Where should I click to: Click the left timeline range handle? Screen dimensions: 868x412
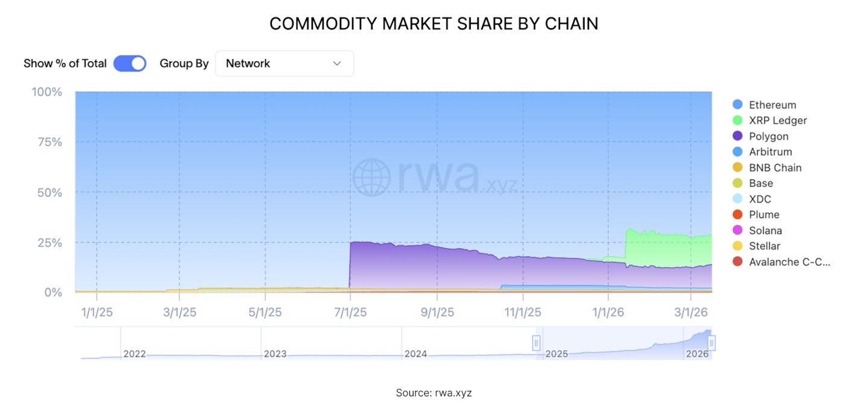tap(536, 343)
